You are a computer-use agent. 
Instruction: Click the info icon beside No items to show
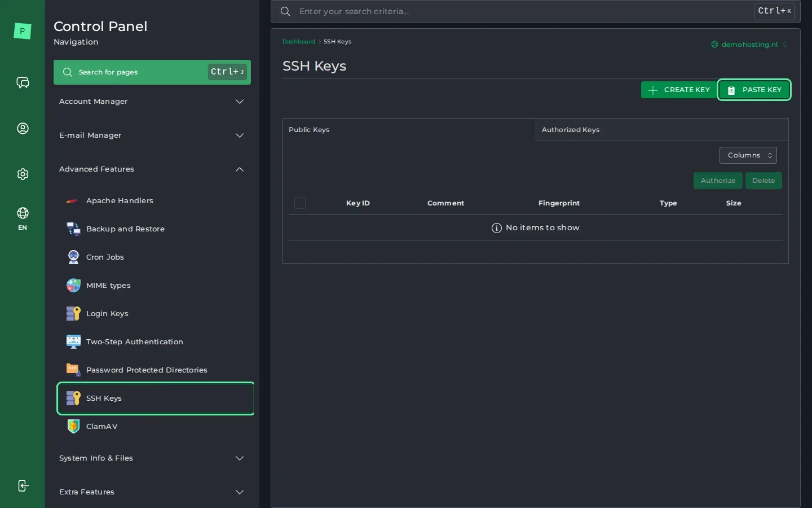coord(497,228)
